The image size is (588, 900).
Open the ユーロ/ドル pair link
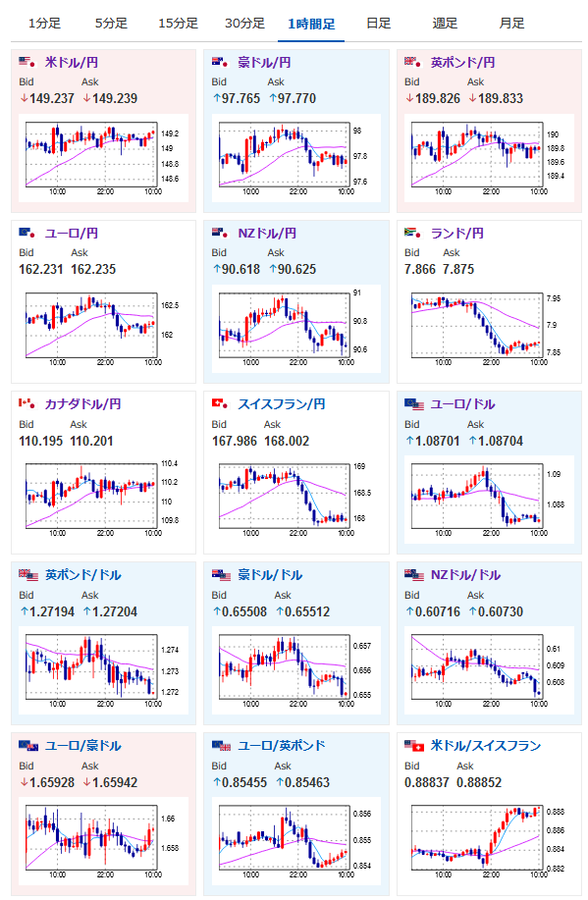click(x=462, y=404)
